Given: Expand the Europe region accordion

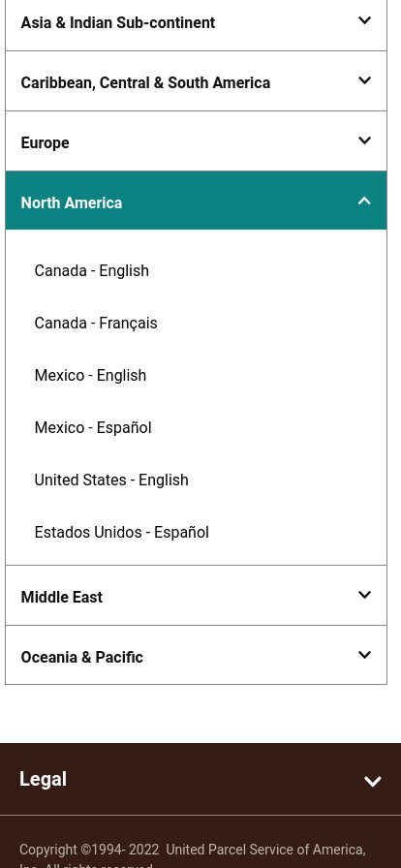Looking at the screenshot, I should click(196, 141).
